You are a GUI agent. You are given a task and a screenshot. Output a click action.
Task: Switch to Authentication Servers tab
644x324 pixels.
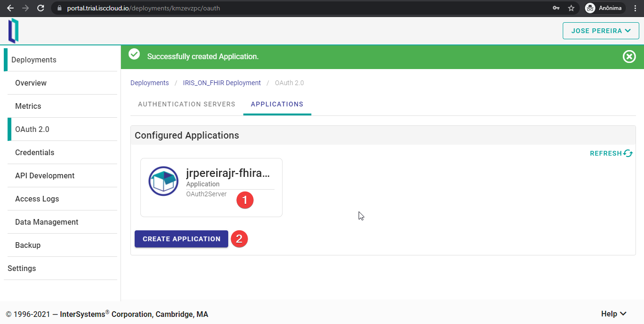tap(187, 104)
